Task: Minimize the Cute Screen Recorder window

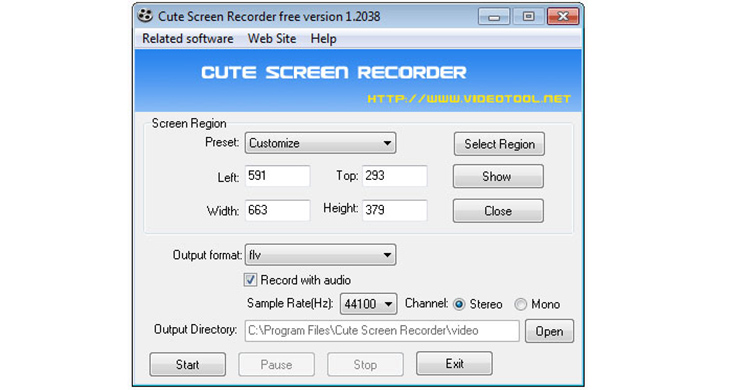Action: click(x=494, y=17)
